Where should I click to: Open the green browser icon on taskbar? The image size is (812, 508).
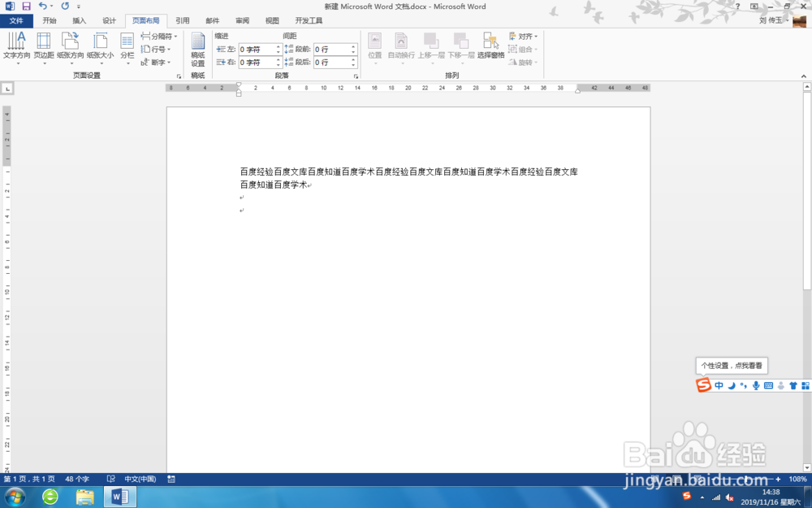tap(50, 497)
